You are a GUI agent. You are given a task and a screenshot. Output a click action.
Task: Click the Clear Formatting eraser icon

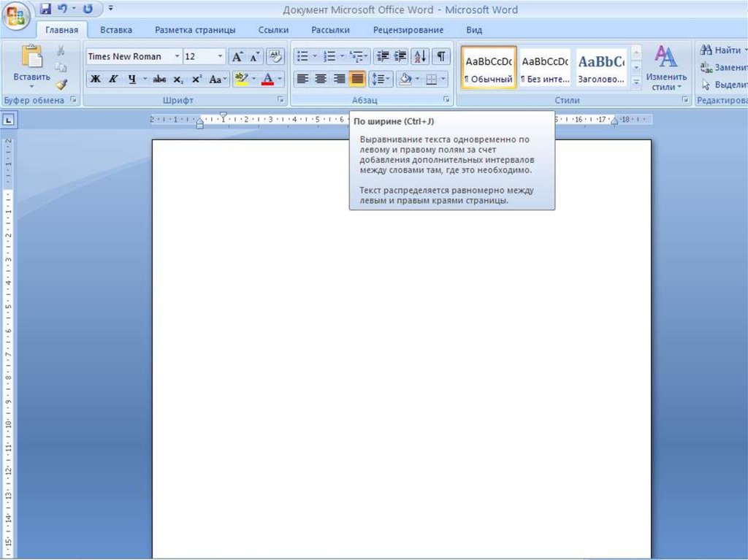coord(275,56)
